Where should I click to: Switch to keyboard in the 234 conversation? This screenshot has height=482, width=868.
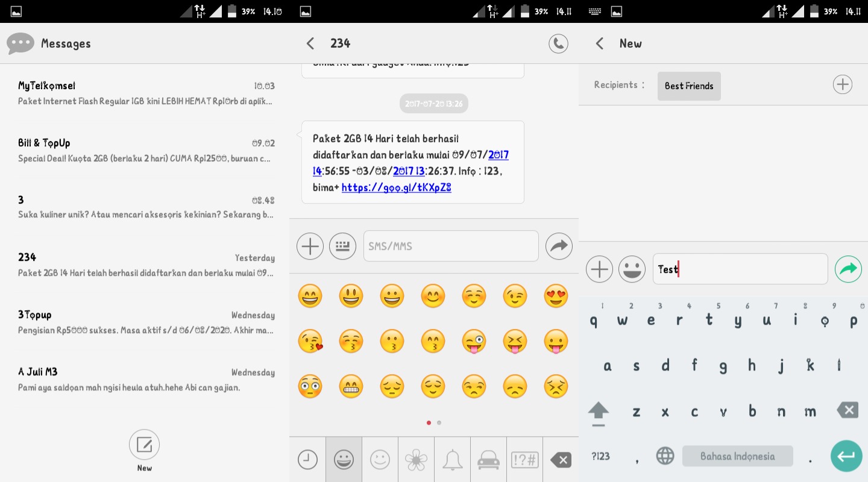coord(342,246)
